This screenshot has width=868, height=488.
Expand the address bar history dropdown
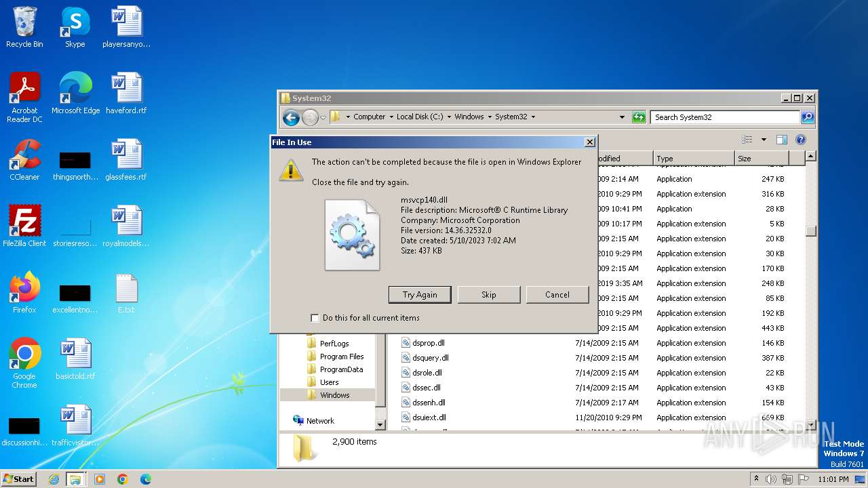[622, 117]
